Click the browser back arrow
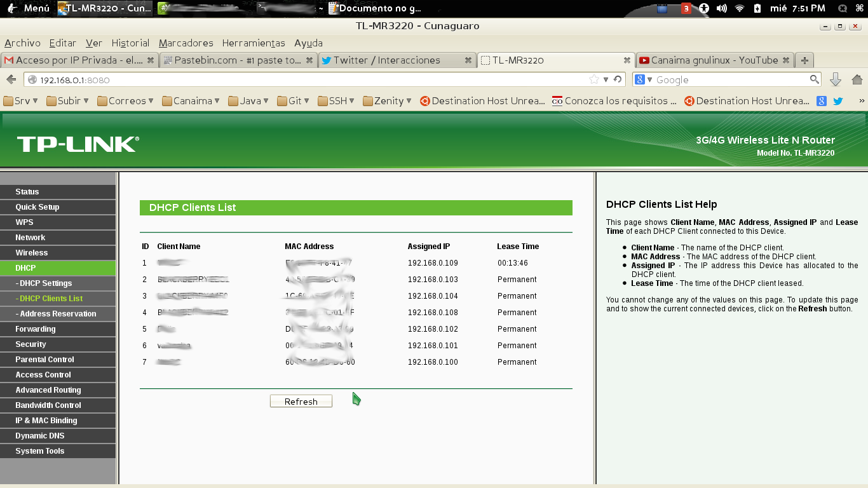Screen dimensions: 868x488 coord(11,79)
